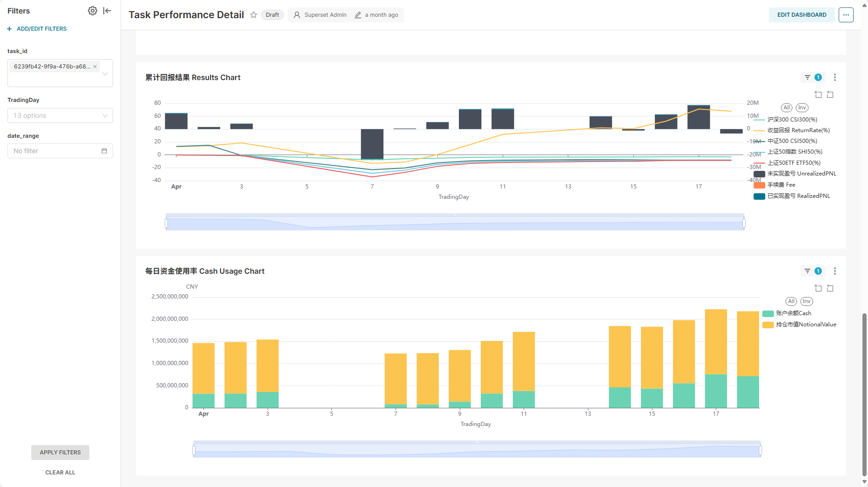This screenshot has width=868, height=487.
Task: Reset zoom on the Cash Usage Chart
Action: 830,288
